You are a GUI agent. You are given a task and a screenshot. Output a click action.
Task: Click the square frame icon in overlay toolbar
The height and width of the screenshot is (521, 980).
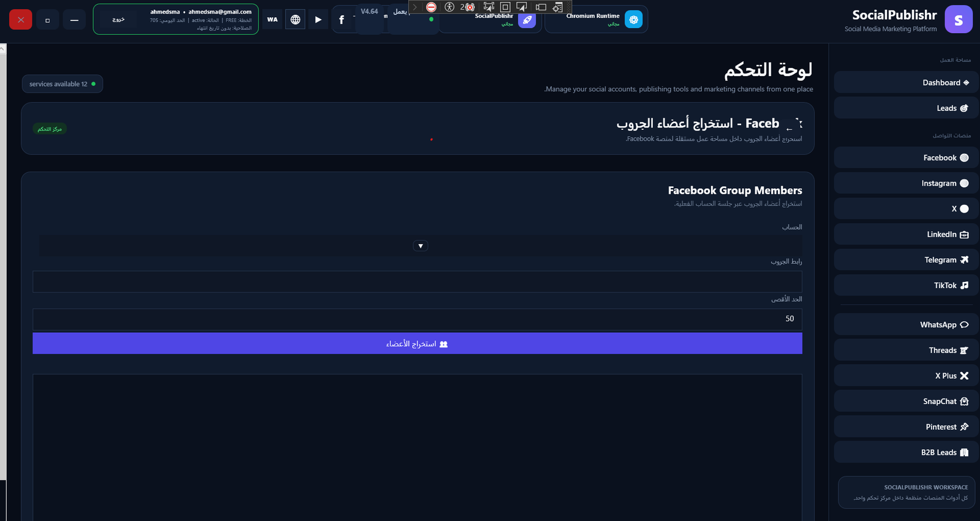505,7
